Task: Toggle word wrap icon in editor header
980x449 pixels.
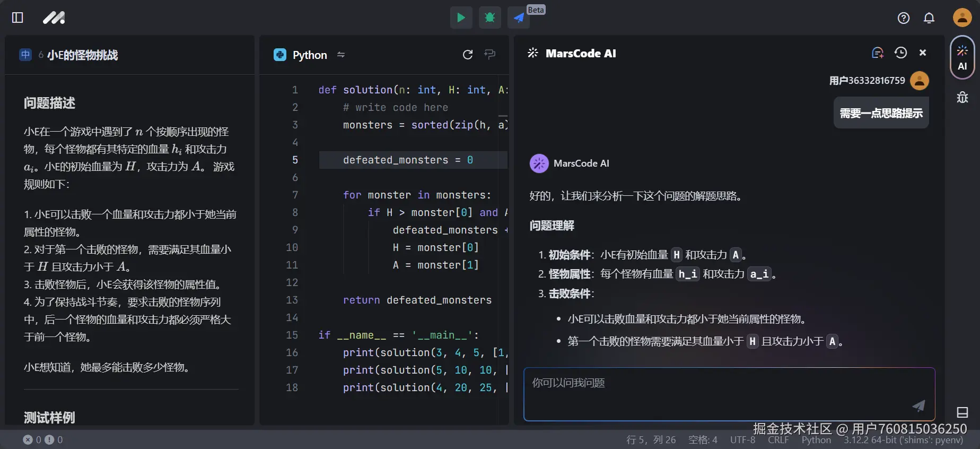Action: (x=490, y=54)
